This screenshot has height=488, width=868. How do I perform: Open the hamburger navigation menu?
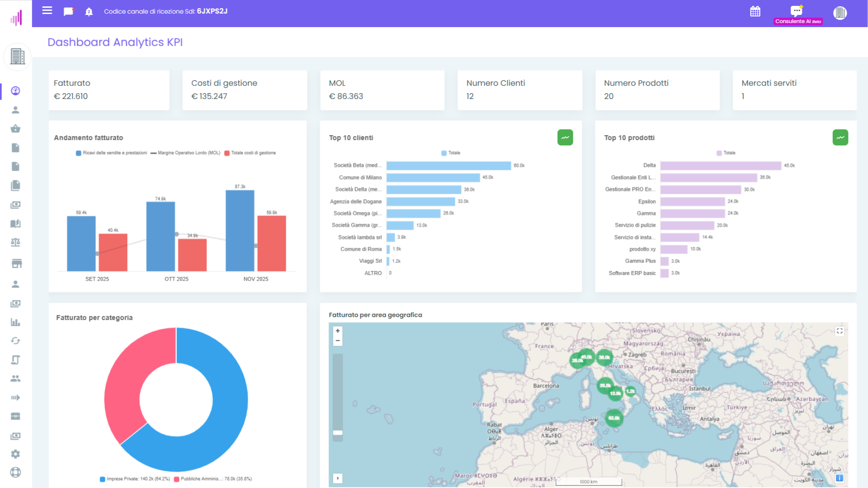47,11
